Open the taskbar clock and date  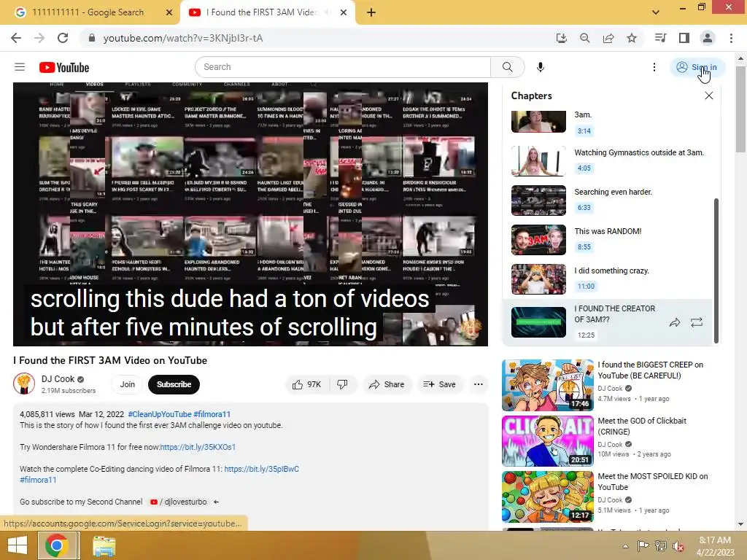click(715, 546)
